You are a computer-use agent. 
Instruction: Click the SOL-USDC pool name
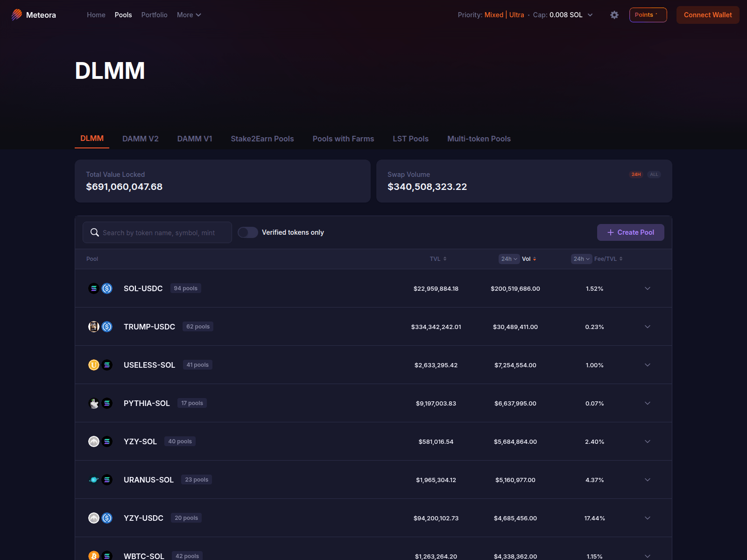pos(143,288)
